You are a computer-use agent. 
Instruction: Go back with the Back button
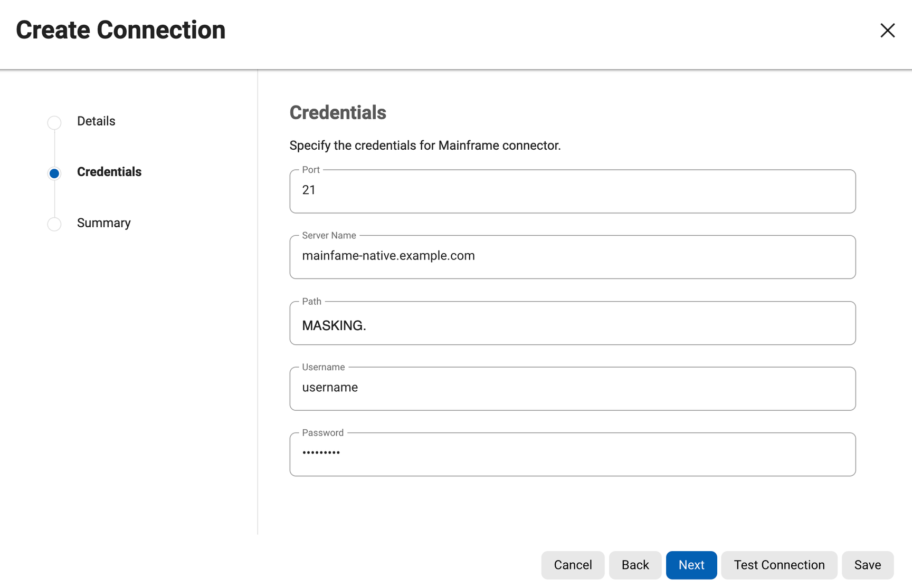pyautogui.click(x=635, y=565)
